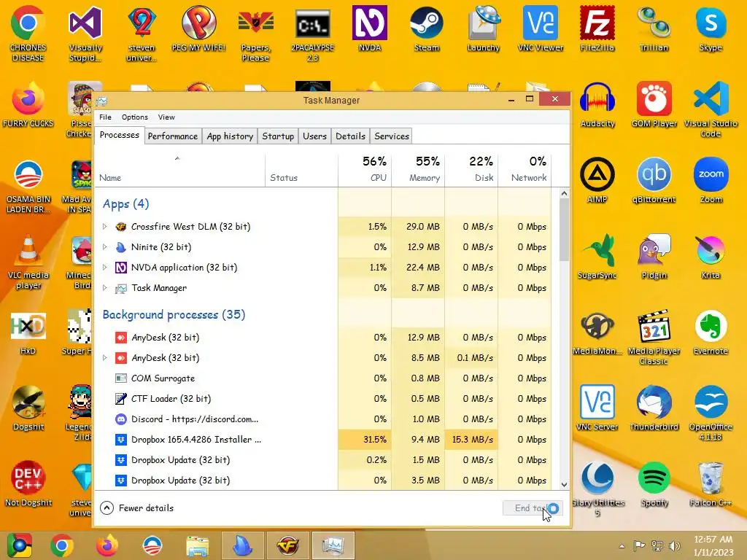The height and width of the screenshot is (560, 747).
Task: Sort processes by CPU column
Action: pyautogui.click(x=365, y=169)
